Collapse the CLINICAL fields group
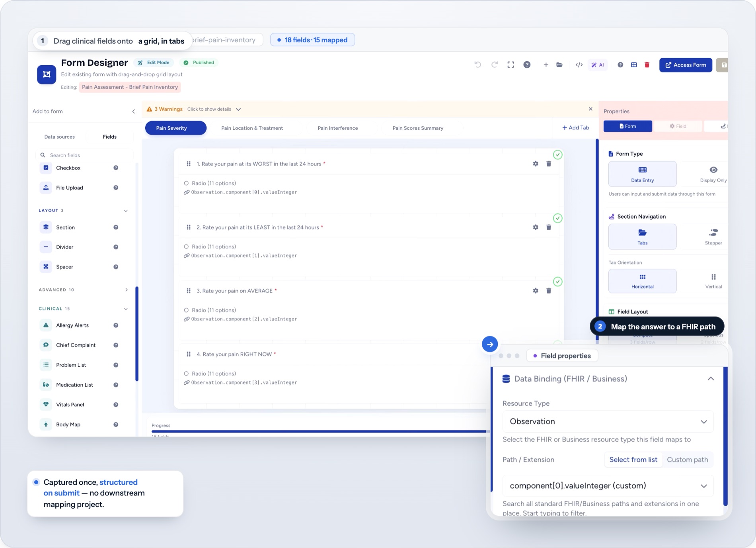This screenshot has width=756, height=548. pyautogui.click(x=126, y=309)
